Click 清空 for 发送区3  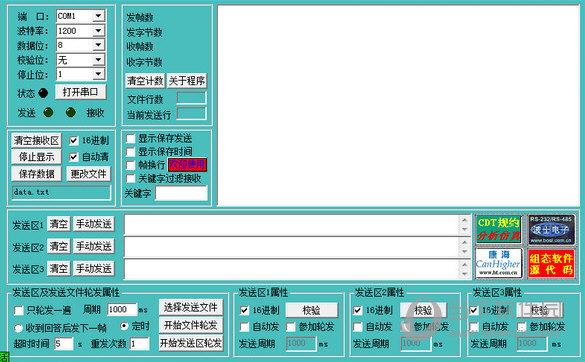pos(59,269)
